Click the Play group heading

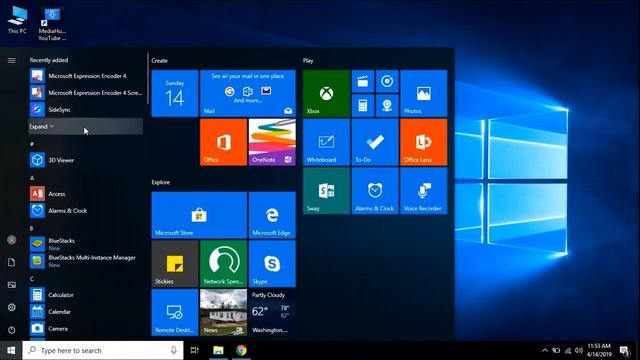pyautogui.click(x=308, y=60)
